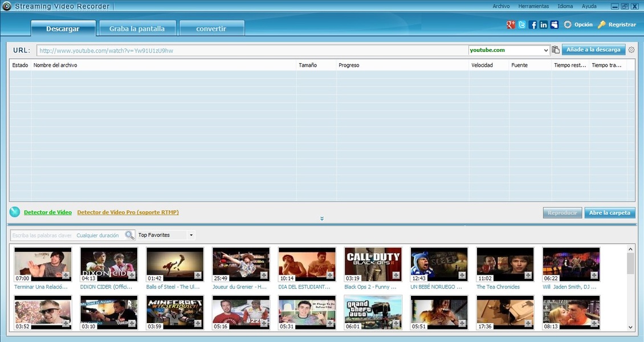The height and width of the screenshot is (342, 644).
Task: Click the video list vertical scrollbar
Action: (630, 264)
